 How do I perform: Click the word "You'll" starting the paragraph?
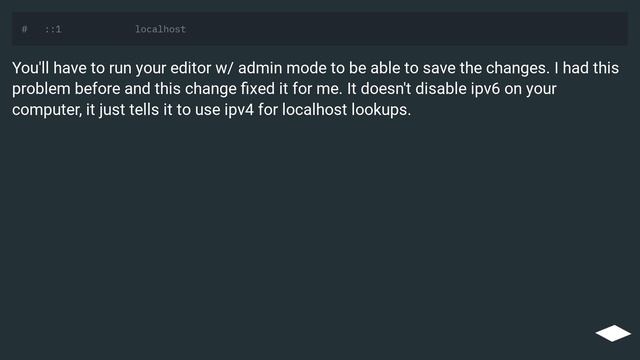click(x=31, y=68)
